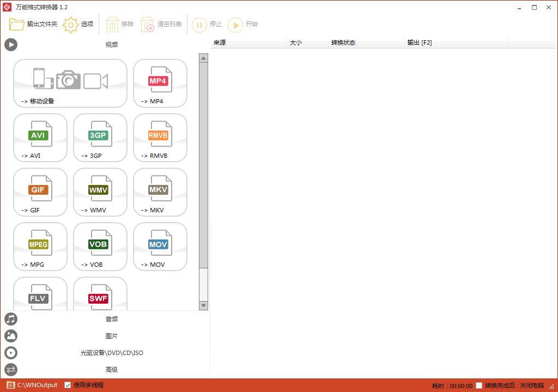Open the 移动设备 conversion preset
The image size is (558, 392).
70,83
